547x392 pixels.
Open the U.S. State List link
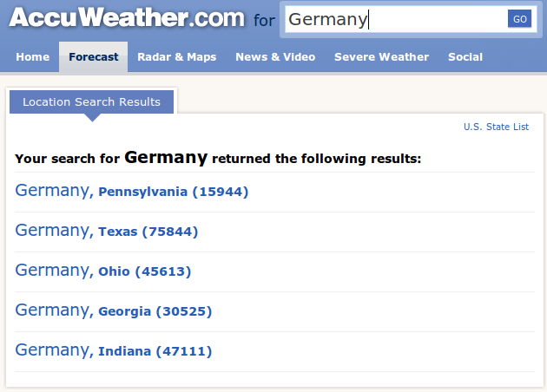(x=496, y=127)
